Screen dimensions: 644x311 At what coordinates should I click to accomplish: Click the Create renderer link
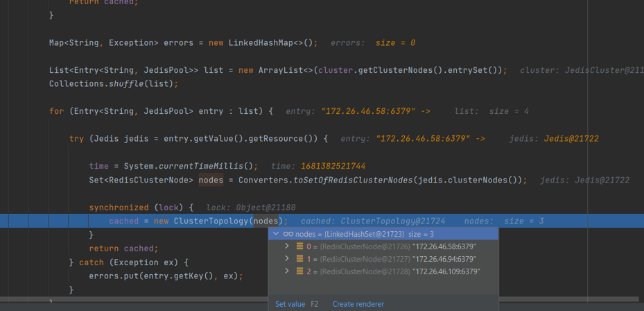point(358,304)
